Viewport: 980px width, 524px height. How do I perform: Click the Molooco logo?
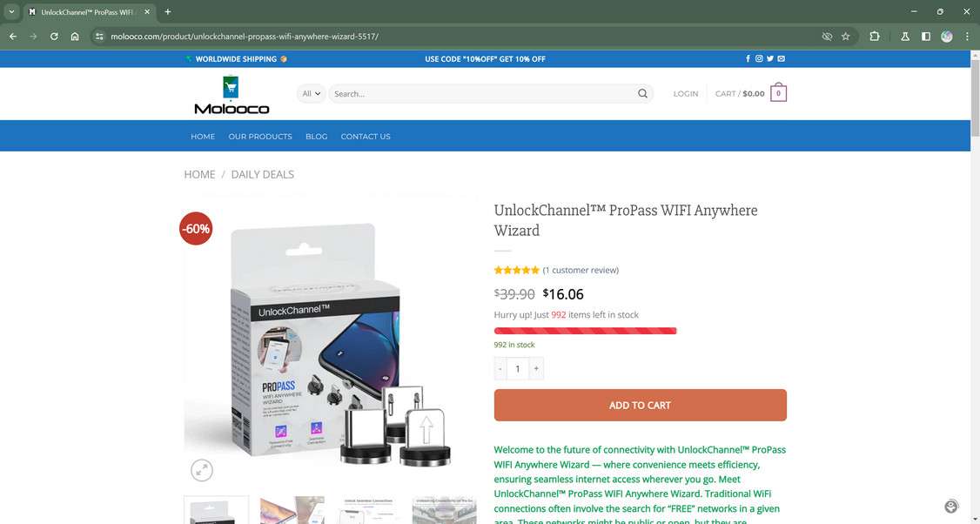point(232,94)
